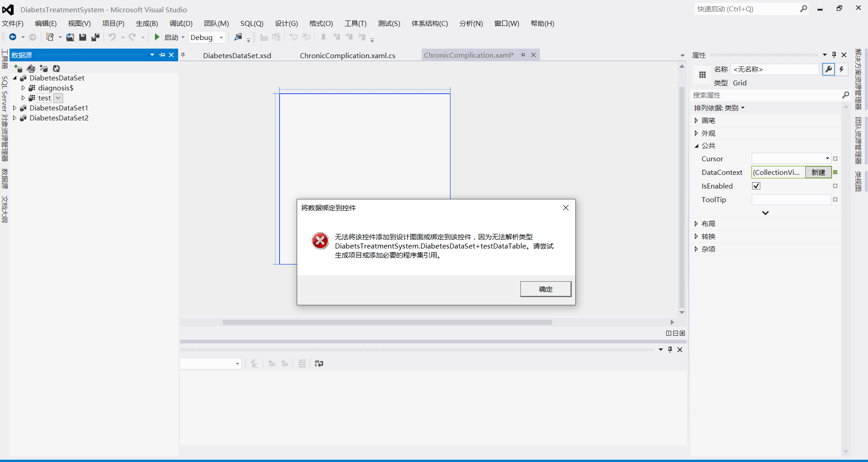
Task: Click Cursor property marker square
Action: click(x=835, y=159)
